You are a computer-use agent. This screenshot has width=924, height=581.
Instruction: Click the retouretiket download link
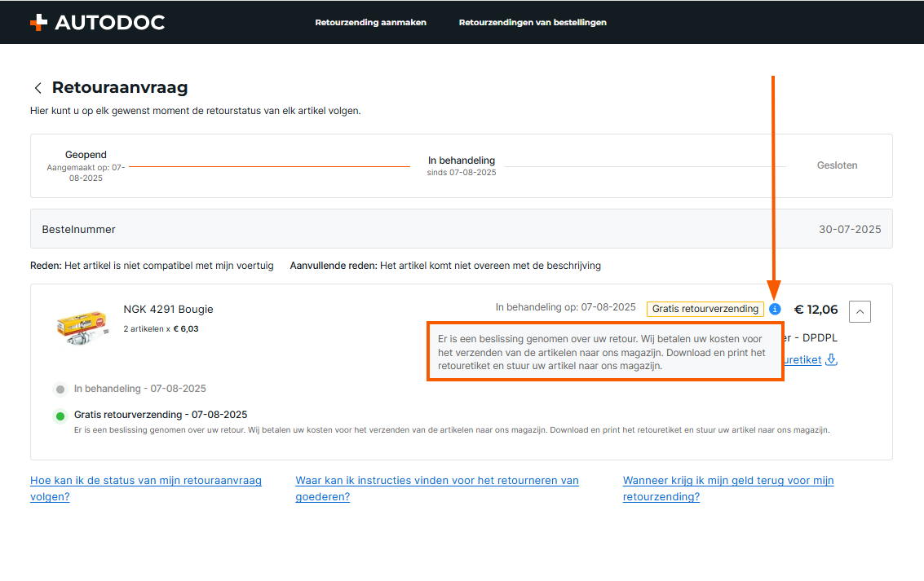pos(803,359)
